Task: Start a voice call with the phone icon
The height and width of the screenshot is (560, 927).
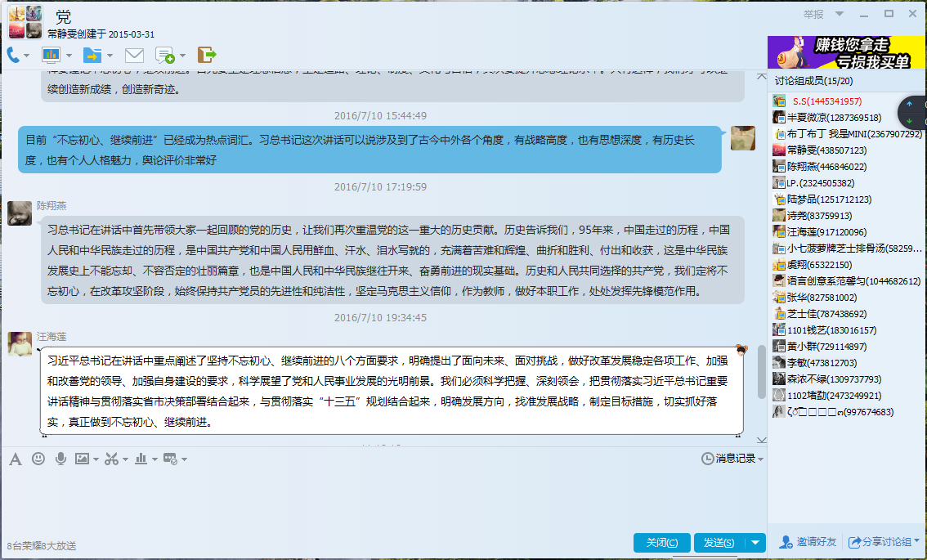Action: point(15,55)
